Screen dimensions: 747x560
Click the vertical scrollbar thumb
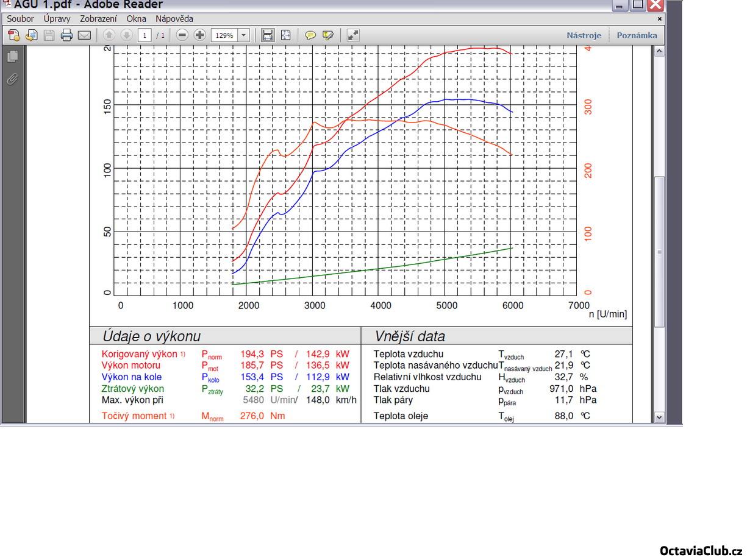tap(659, 251)
